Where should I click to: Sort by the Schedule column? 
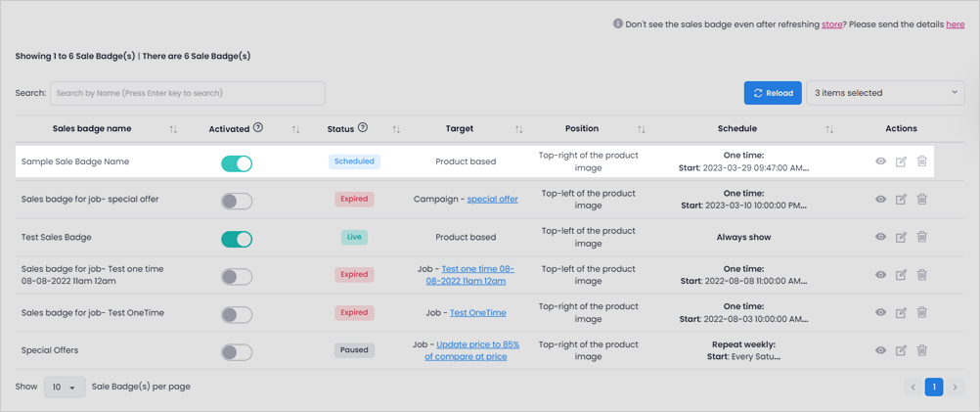829,129
